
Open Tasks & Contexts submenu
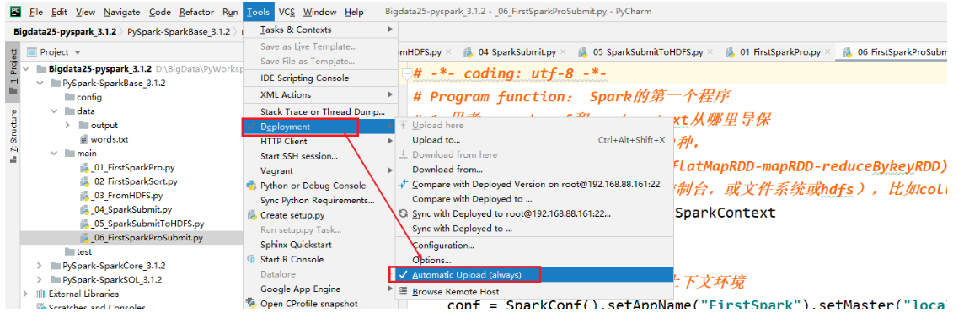point(320,30)
